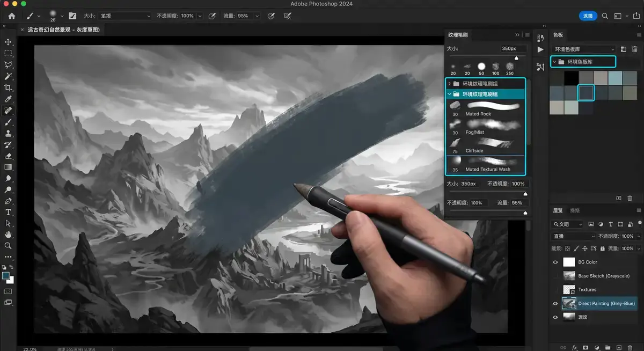Toggle pressure for opacity in the options bar
This screenshot has width=644, height=351.
point(211,16)
